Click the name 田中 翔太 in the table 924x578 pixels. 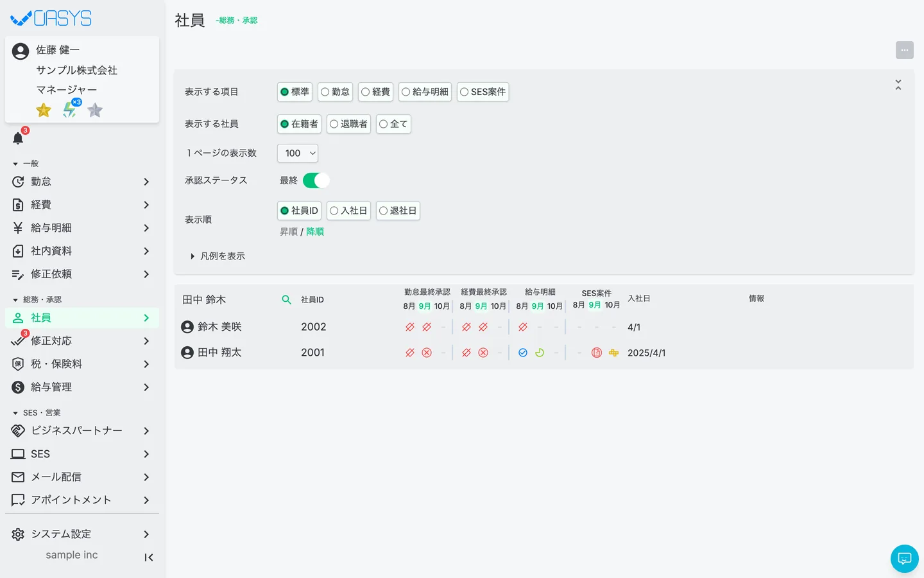219,353
